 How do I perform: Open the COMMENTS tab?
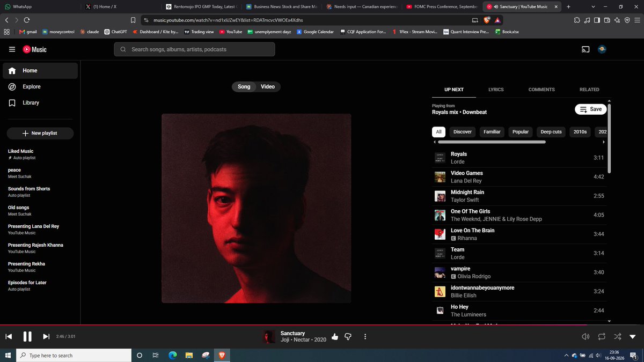pyautogui.click(x=541, y=90)
